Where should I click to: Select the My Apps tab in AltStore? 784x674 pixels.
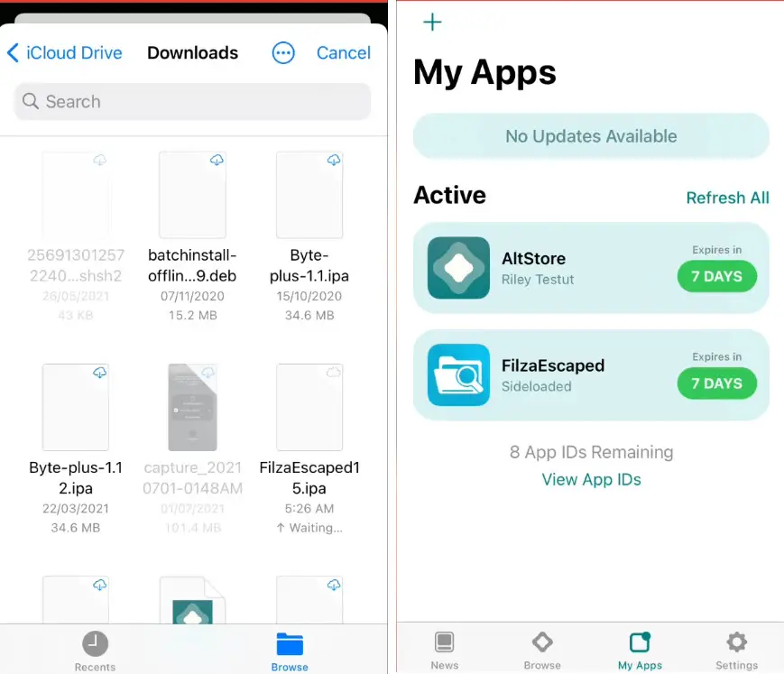coord(640,651)
